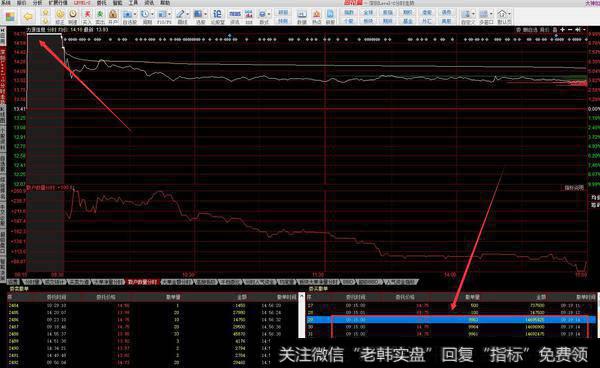Click the 开户 padlock icon
The height and width of the screenshot is (368, 600).
(113, 14)
